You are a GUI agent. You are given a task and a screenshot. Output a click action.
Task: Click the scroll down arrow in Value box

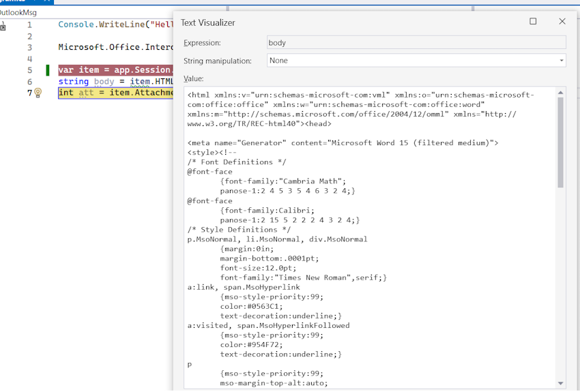(x=560, y=383)
